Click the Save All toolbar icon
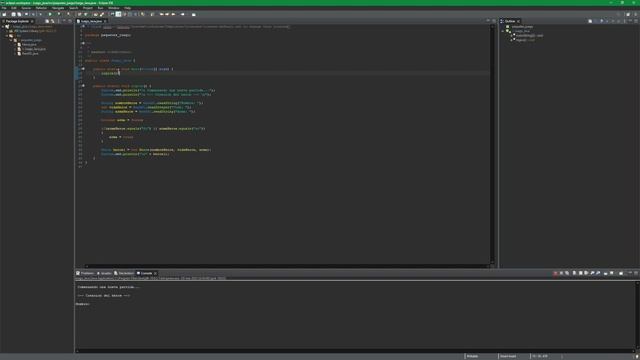 click(19, 14)
